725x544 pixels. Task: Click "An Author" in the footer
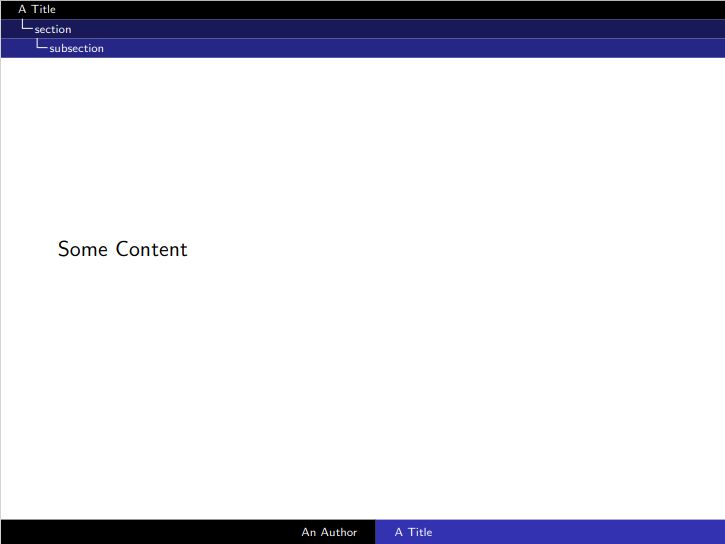329,532
